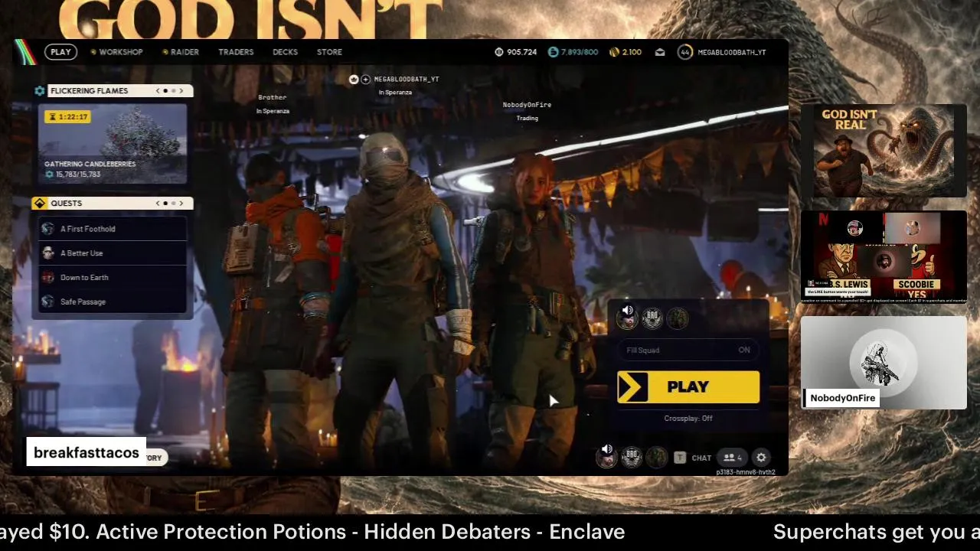
Task: Go to previous Flickering Flames page arrow
Action: click(158, 91)
